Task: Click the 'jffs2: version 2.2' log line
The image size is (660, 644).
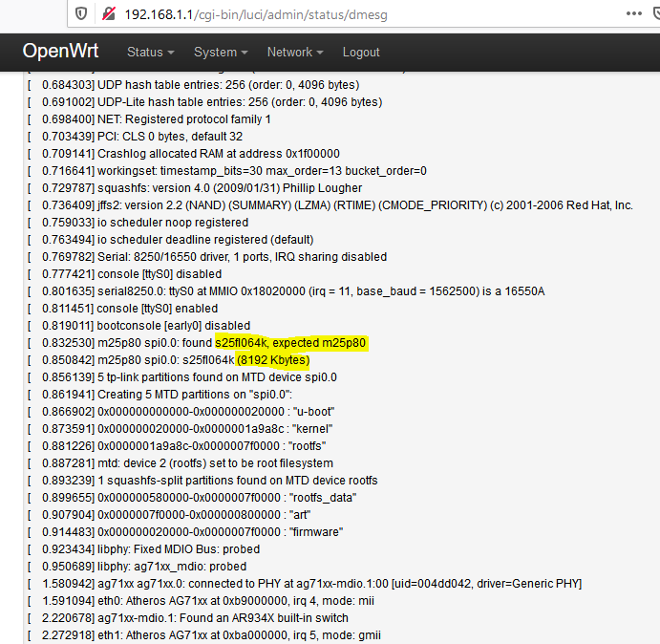Action: (x=330, y=205)
